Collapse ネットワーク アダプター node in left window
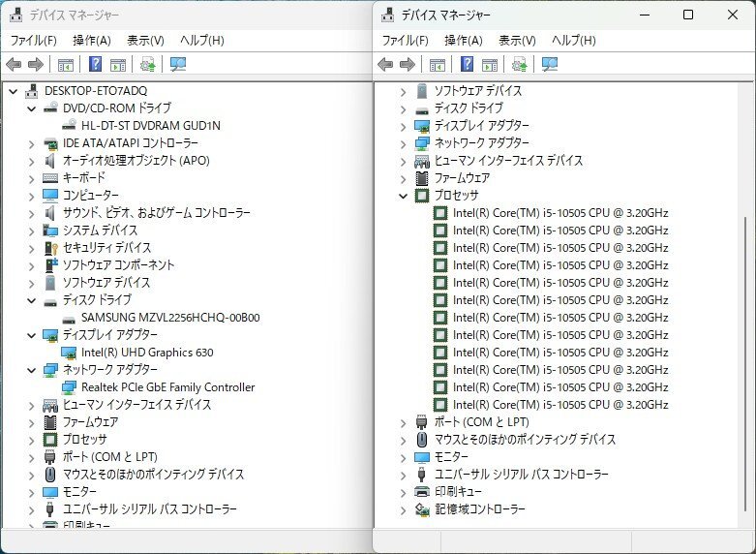The width and height of the screenshot is (756, 554). point(31,370)
